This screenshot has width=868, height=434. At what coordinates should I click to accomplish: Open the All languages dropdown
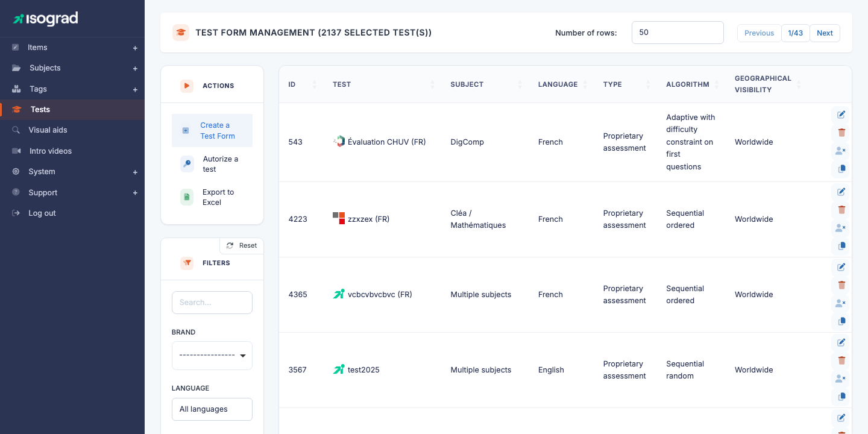click(x=212, y=409)
